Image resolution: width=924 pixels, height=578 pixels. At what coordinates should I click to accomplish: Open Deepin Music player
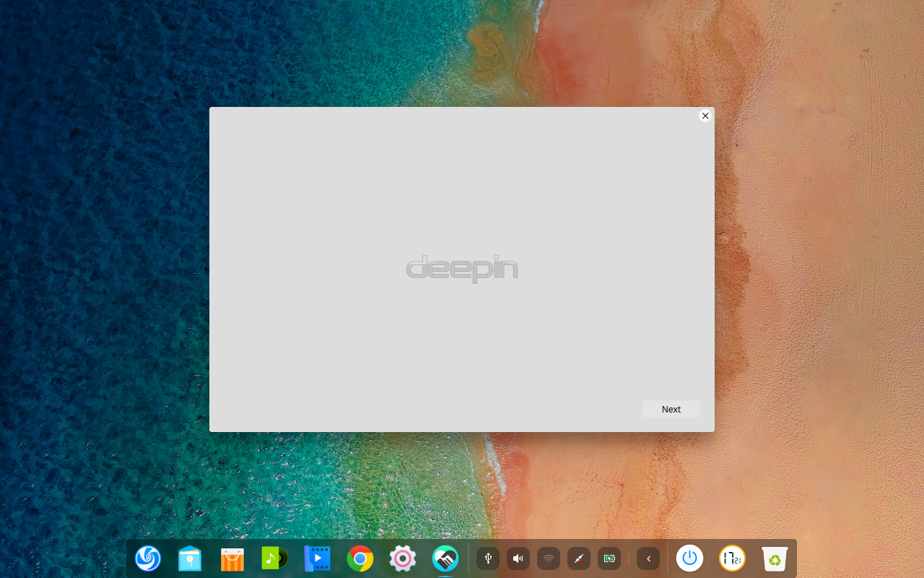click(x=274, y=558)
